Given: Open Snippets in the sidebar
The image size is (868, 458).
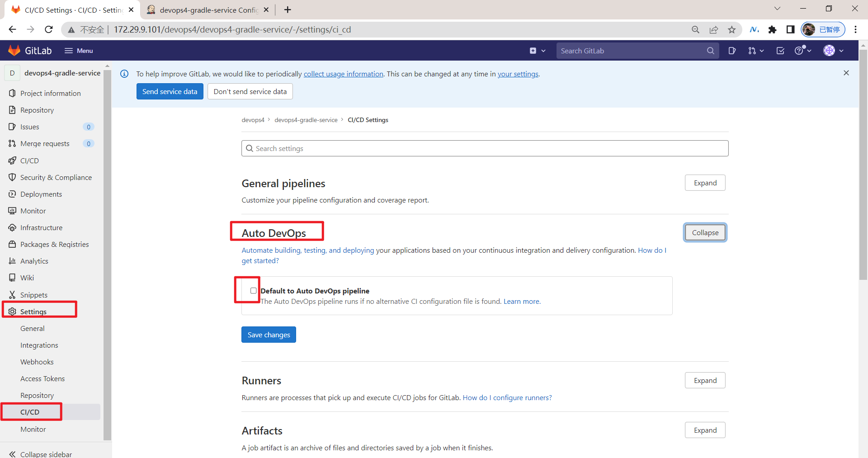Looking at the screenshot, I should coord(34,295).
